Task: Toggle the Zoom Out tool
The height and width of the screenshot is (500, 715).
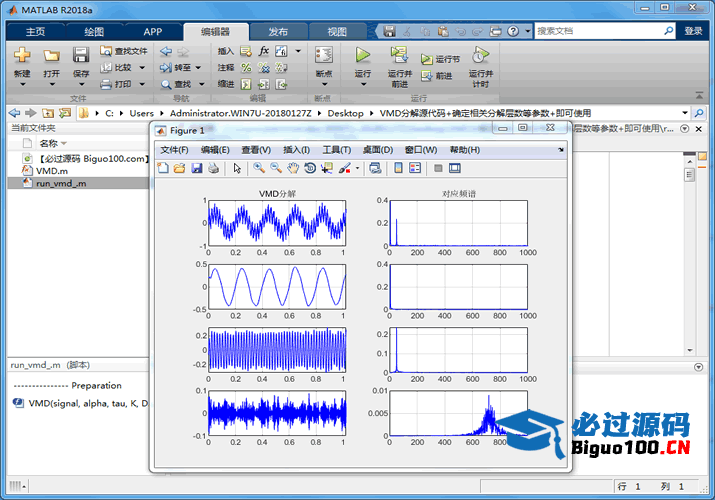Action: (276, 168)
